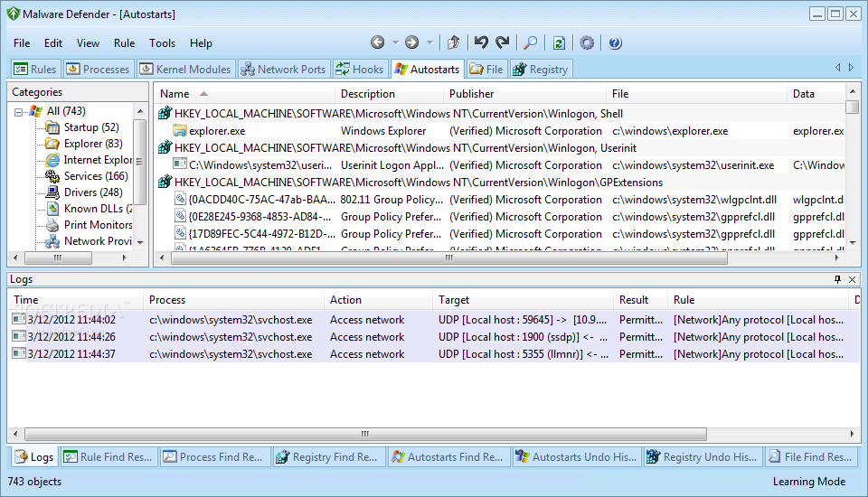Switch to the Network Ports tab
Screen dimensions: 868x497
click(x=284, y=70)
